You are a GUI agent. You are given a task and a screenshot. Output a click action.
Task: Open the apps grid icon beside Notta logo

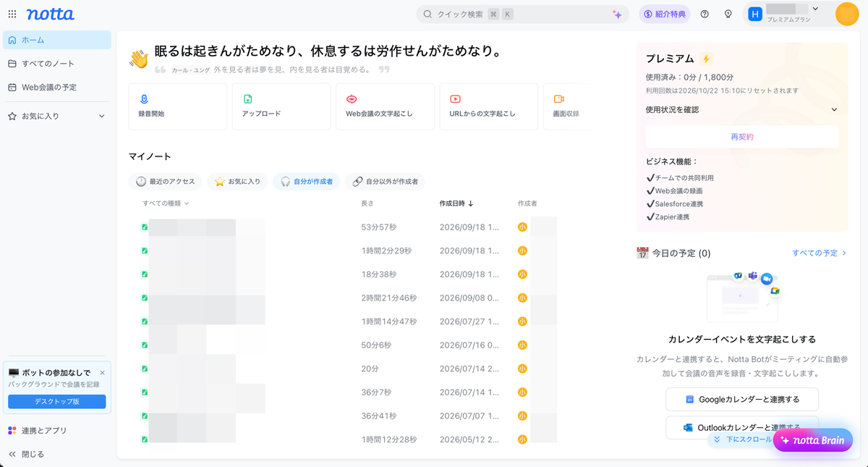12,14
